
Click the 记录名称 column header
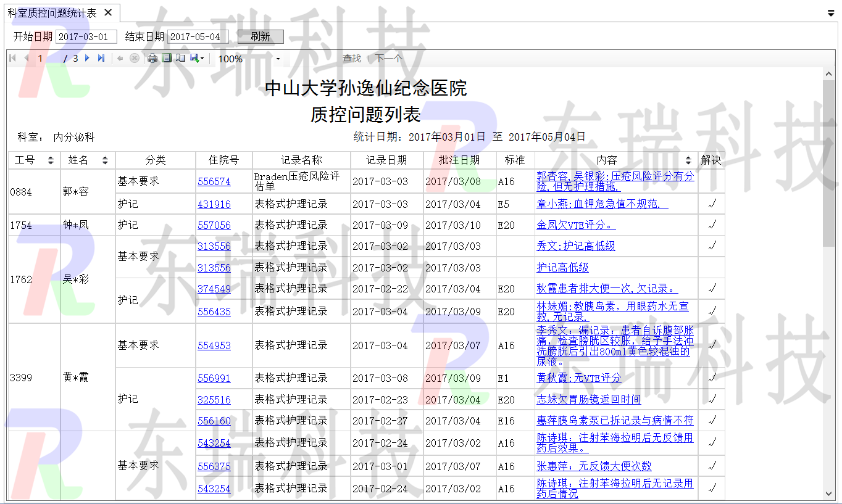[x=301, y=160]
